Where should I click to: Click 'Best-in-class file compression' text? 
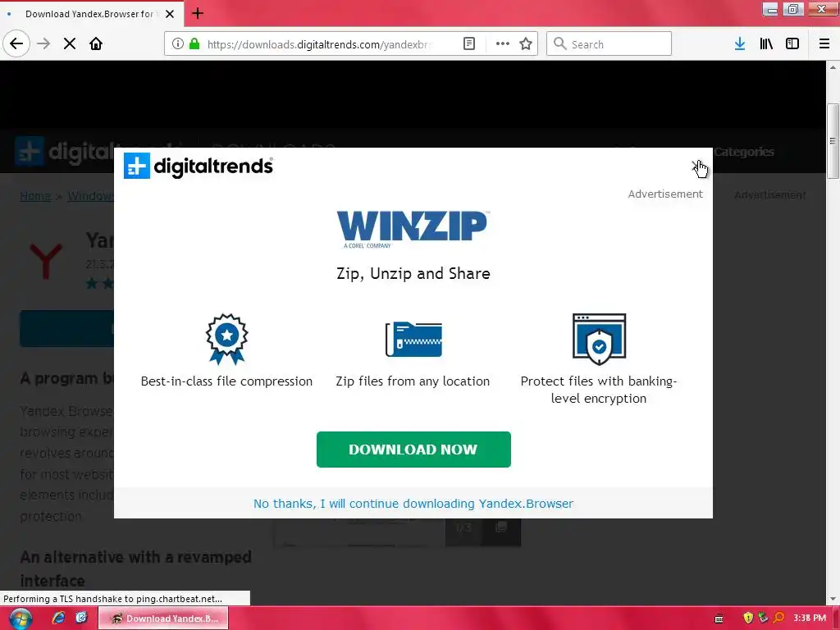226,381
